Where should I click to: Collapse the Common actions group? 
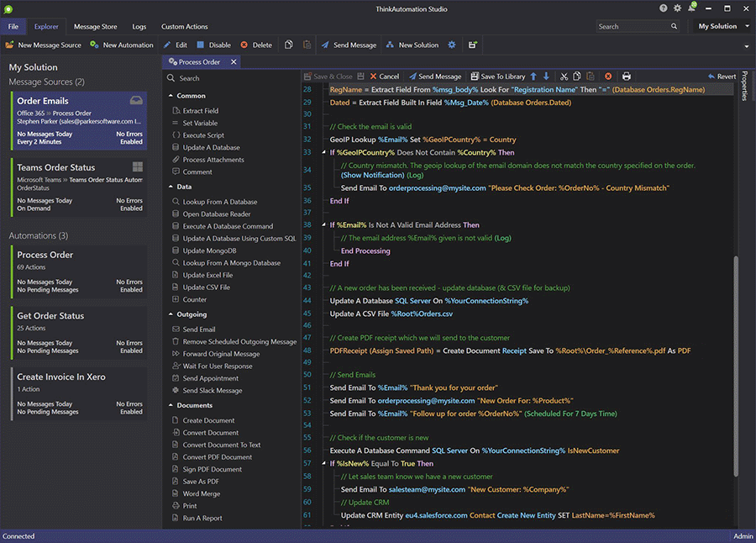[171, 96]
